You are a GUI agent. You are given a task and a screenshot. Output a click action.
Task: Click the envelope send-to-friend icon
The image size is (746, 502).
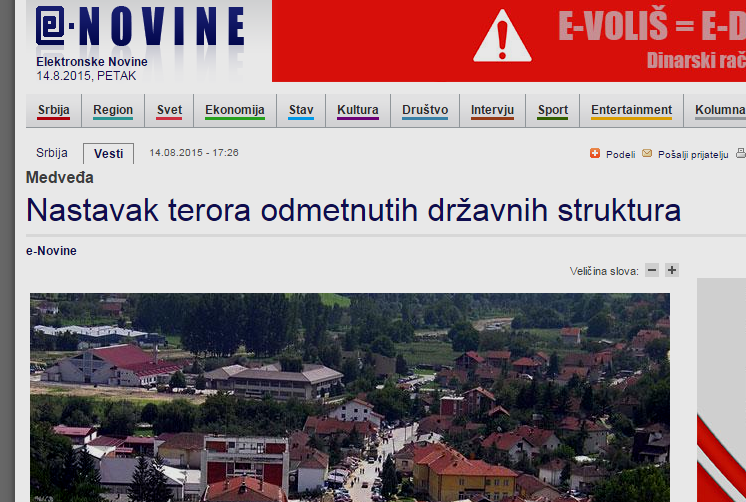tap(647, 153)
